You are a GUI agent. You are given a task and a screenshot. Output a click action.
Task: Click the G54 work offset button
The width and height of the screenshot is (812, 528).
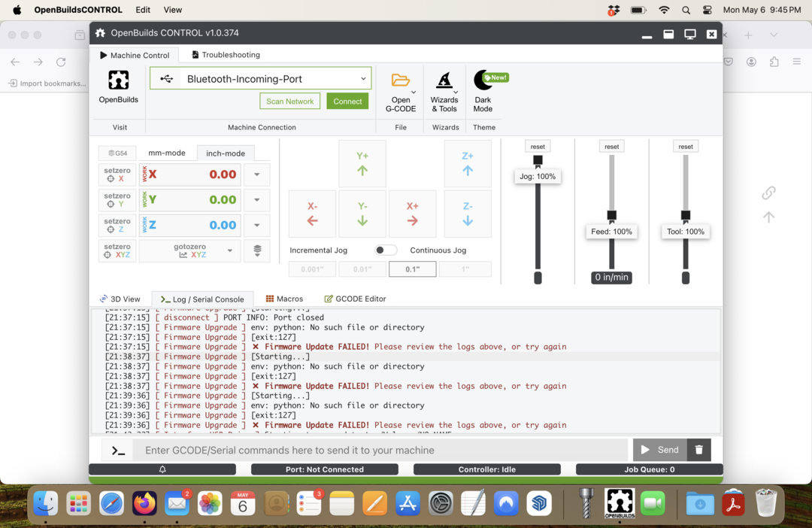pyautogui.click(x=117, y=153)
